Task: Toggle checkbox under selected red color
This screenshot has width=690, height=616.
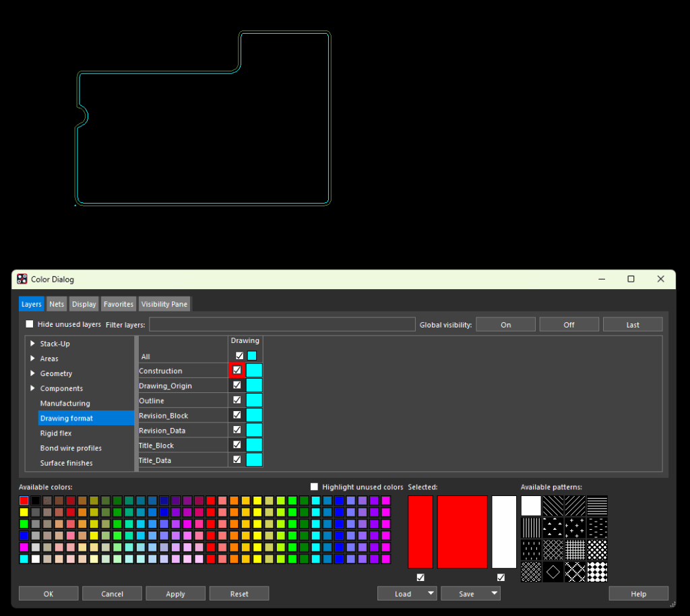Action: coord(420,578)
